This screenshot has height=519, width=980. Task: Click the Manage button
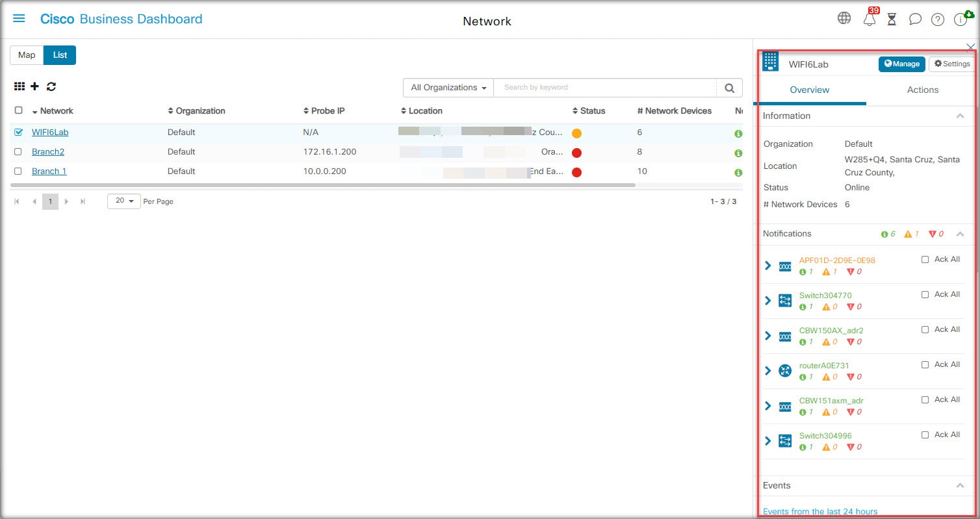tap(902, 64)
